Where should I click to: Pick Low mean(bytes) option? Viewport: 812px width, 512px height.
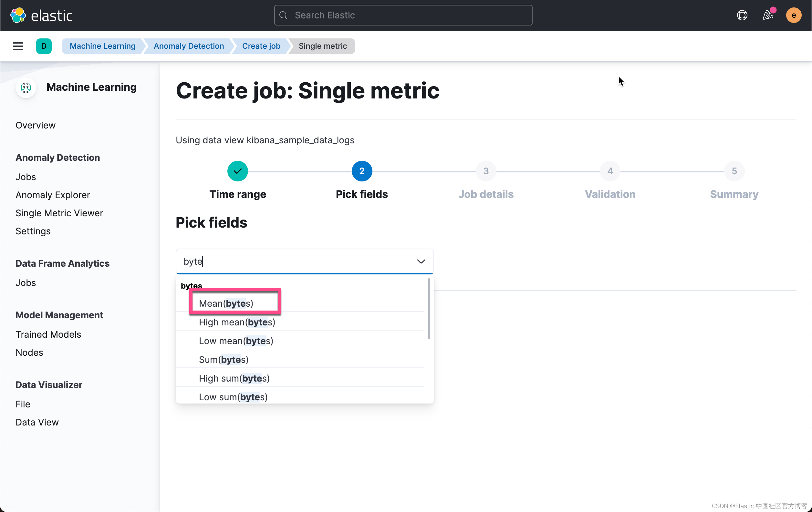pos(236,341)
